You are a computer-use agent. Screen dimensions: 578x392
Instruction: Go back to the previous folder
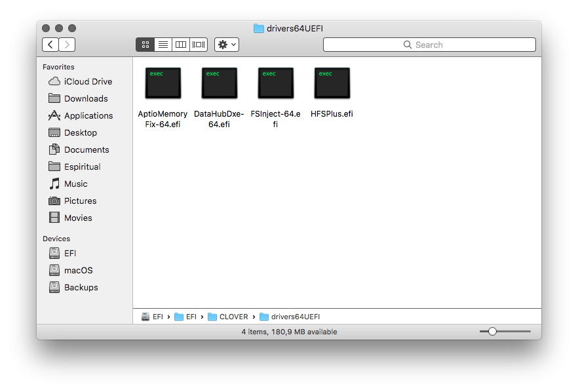point(50,45)
